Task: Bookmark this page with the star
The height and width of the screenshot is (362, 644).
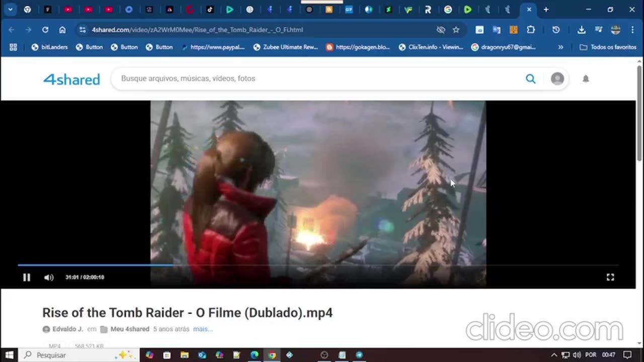Action: [x=456, y=30]
